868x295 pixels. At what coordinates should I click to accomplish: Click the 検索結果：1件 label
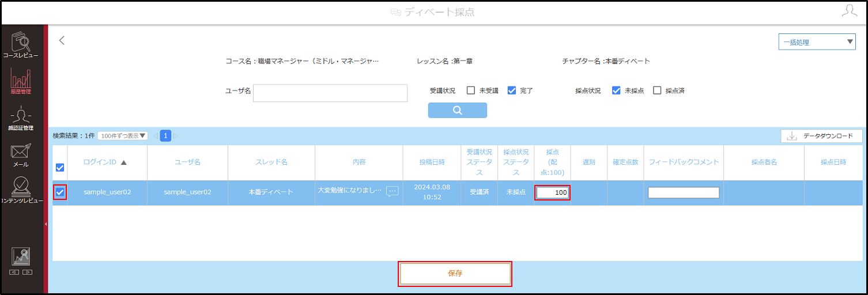click(74, 136)
